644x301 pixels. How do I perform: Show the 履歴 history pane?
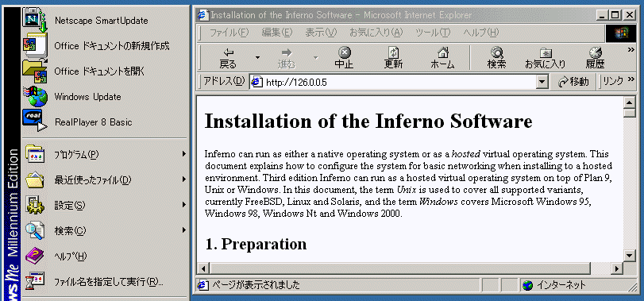coord(595,58)
